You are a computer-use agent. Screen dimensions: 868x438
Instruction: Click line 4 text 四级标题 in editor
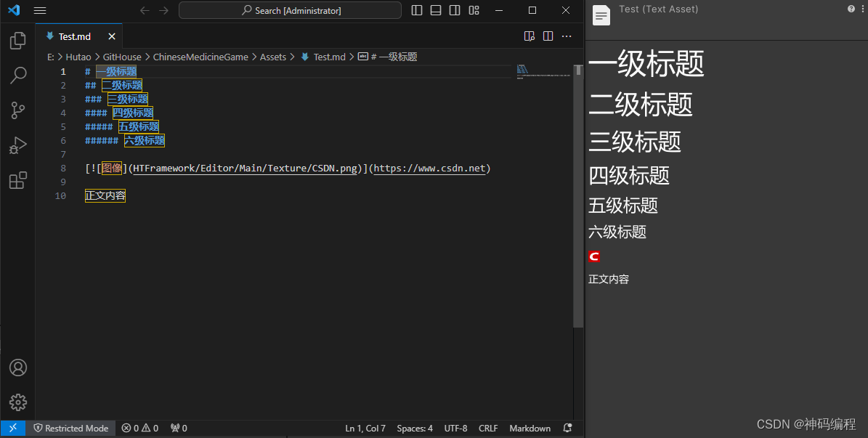[133, 113]
